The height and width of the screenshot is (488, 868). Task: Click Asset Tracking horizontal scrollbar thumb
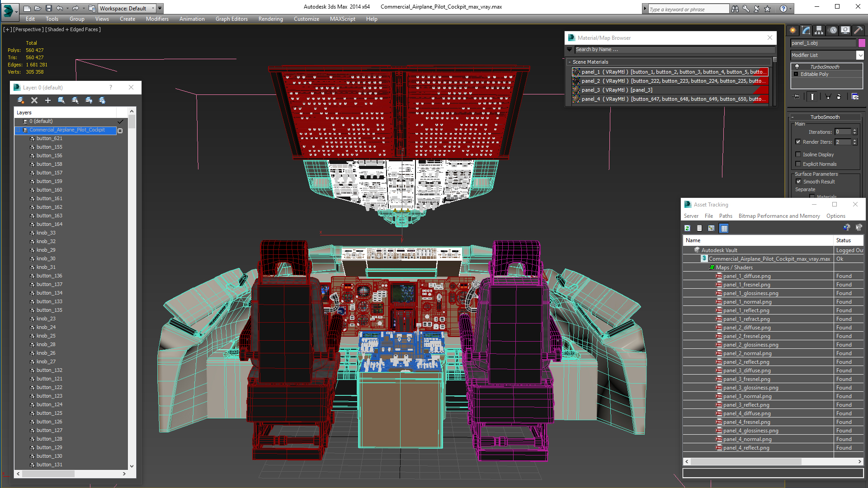[746, 461]
